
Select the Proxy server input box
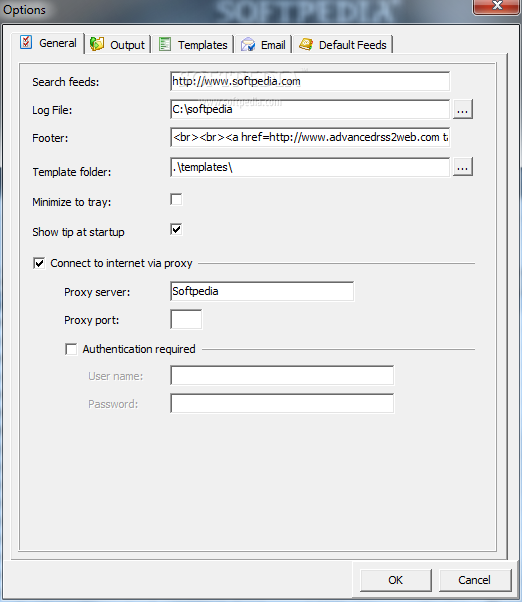point(262,291)
